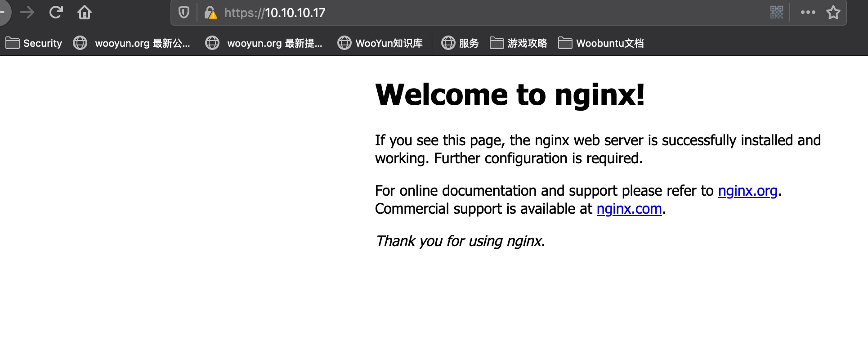Open first wooyun.org 最新公... bookmark
The width and height of the screenshot is (868, 350).
coord(131,43)
